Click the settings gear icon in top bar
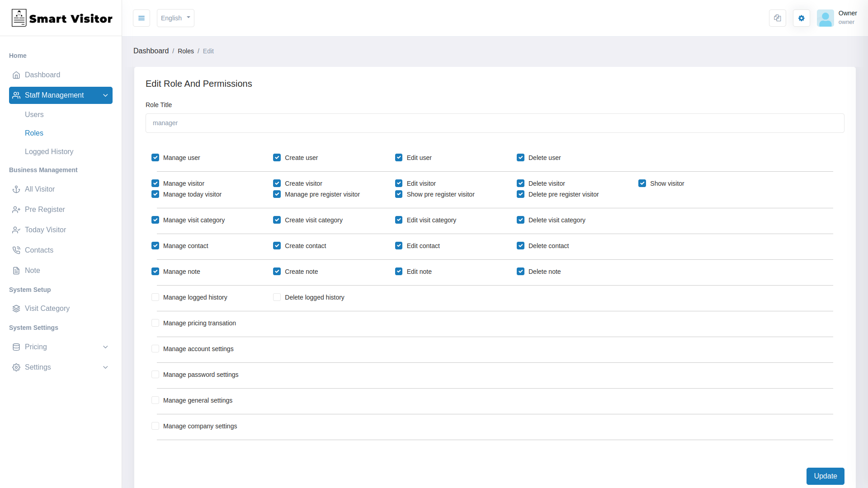 point(801,18)
